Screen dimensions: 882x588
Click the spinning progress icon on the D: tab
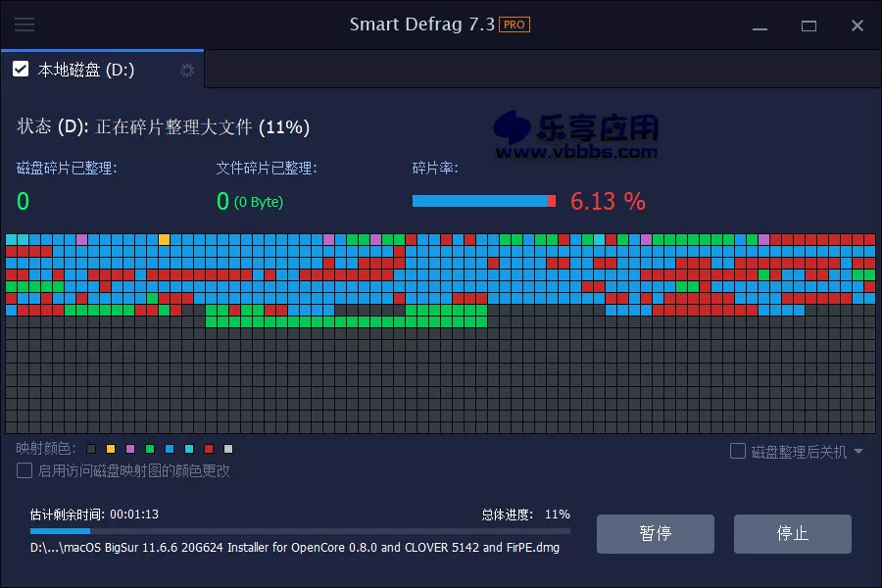click(186, 70)
